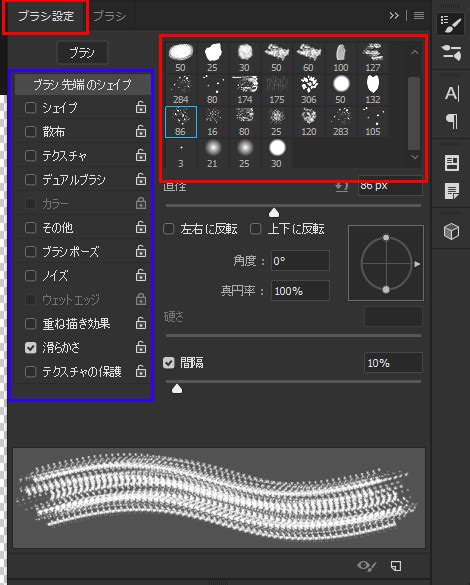470x585 pixels.
Task: Click the 間隔 10% value field
Action: (393, 363)
